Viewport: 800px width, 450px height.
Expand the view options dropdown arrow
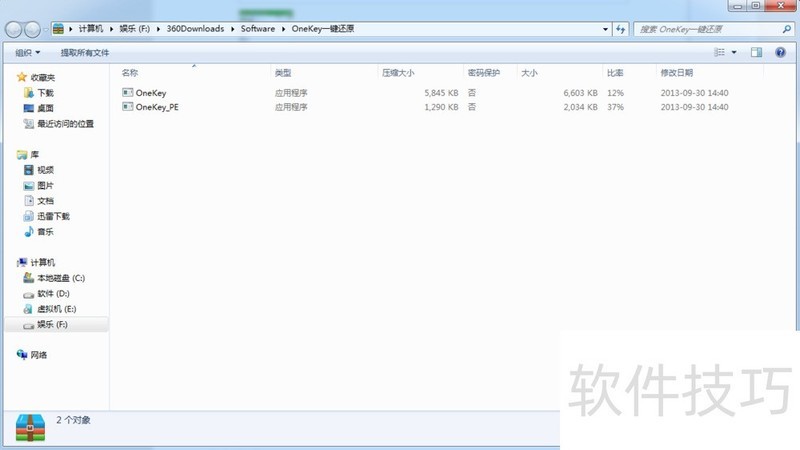click(x=735, y=52)
